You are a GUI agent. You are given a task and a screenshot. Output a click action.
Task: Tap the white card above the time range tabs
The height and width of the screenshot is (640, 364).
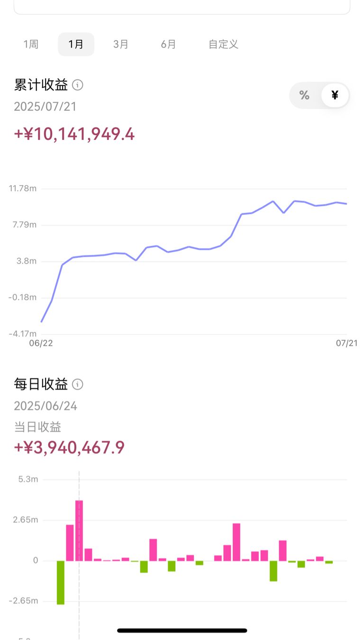point(182,7)
